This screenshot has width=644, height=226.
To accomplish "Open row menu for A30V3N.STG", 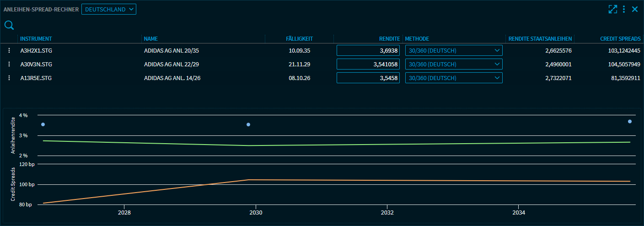I will pyautogui.click(x=9, y=65).
